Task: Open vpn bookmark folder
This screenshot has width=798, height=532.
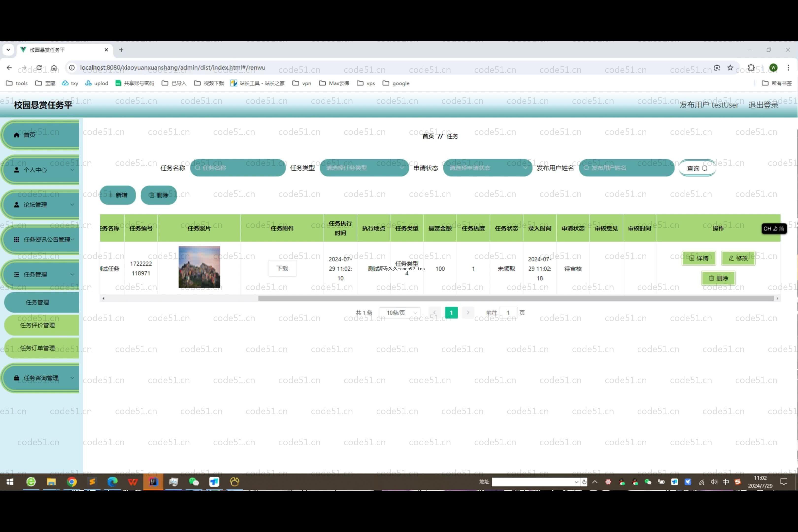Action: point(302,83)
